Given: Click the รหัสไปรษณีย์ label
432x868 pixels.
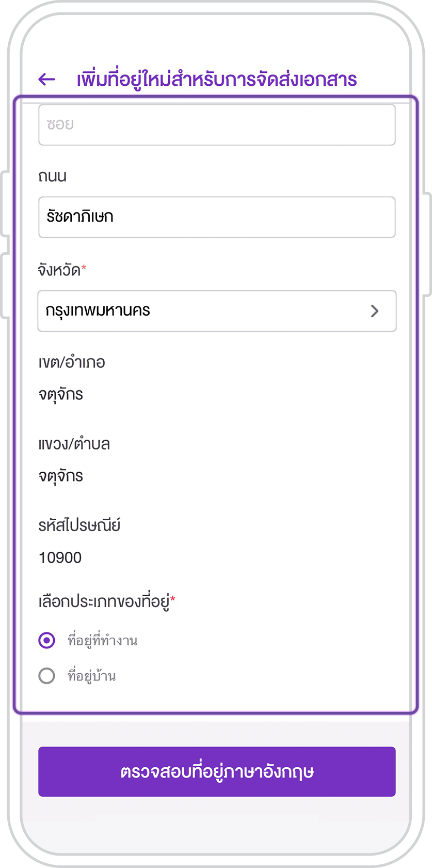Looking at the screenshot, I should [79, 525].
